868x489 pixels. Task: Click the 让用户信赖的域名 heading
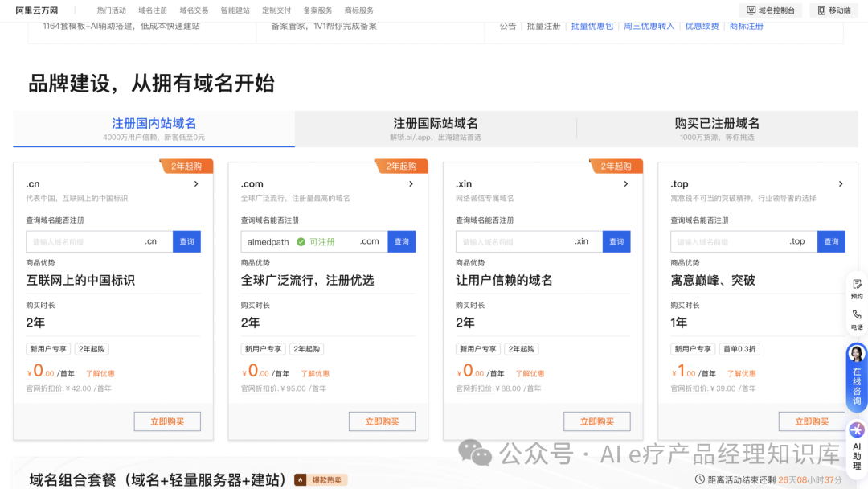tap(504, 280)
